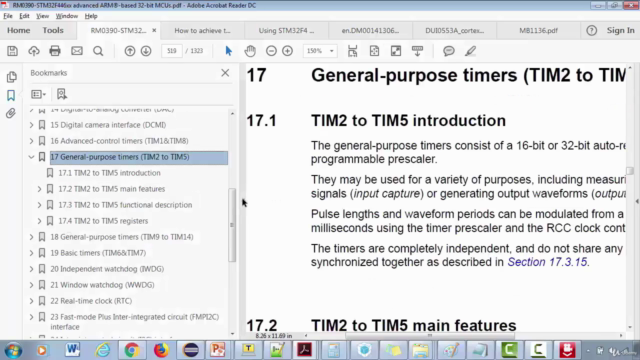Add a comment with speech bubble icon

click(x=449, y=51)
